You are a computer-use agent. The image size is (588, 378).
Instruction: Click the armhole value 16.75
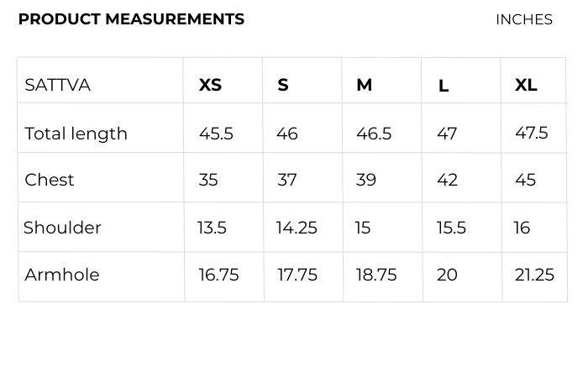218,275
